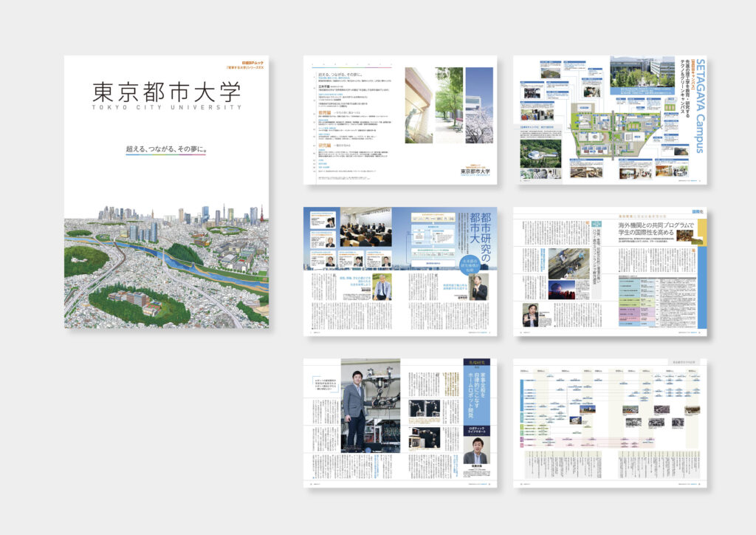This screenshot has width=756, height=535.
Task: Open the meeting room photo in the research spread
Action: coord(366,228)
